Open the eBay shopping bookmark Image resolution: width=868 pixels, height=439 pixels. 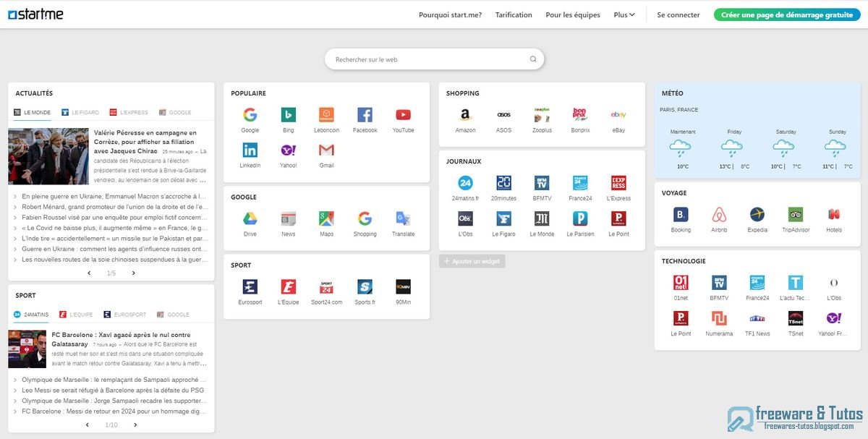click(618, 115)
